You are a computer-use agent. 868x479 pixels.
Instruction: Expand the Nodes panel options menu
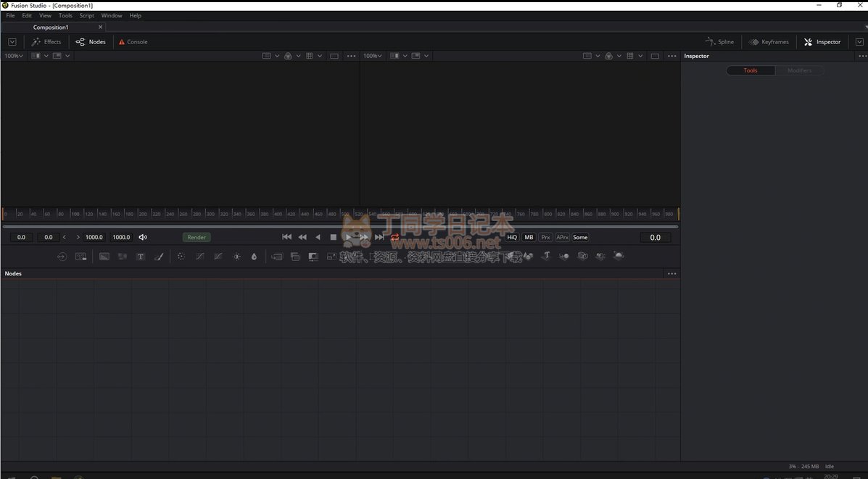(671, 274)
